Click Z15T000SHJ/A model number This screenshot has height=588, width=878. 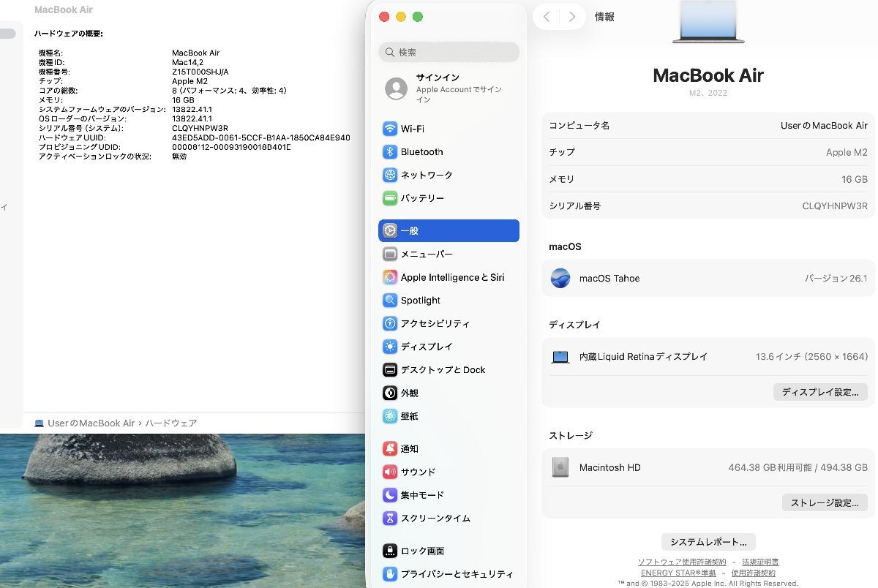coord(200,72)
